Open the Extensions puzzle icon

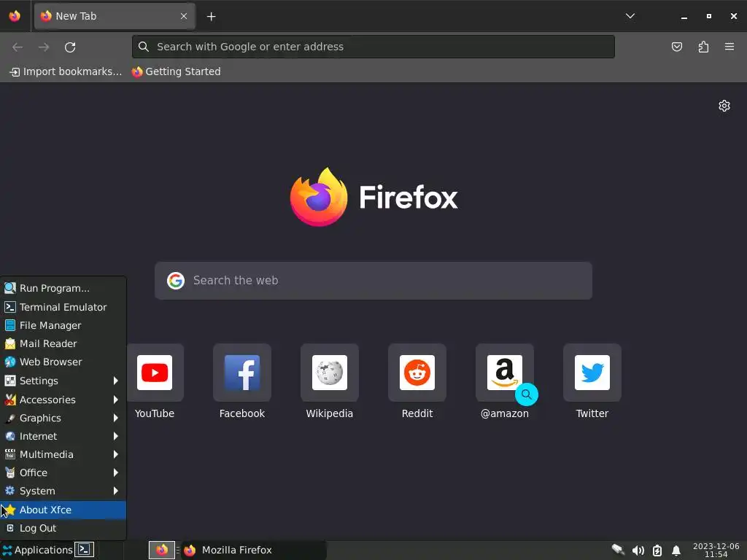703,47
